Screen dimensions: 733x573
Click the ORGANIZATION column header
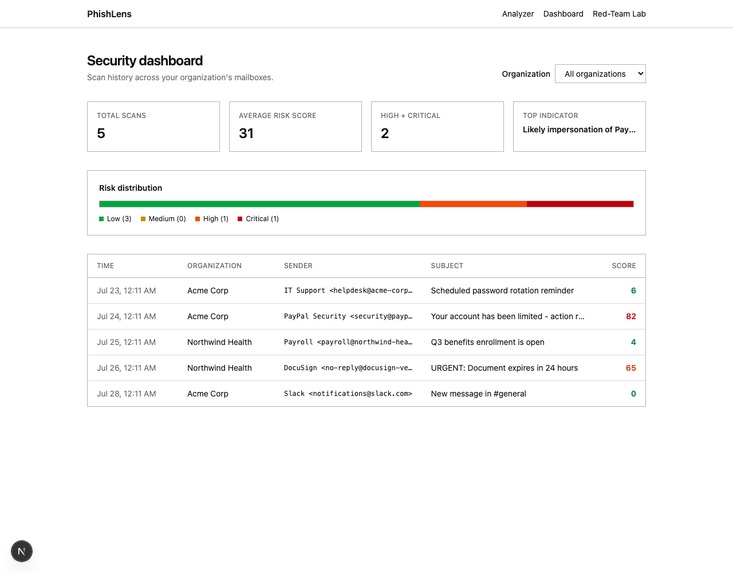pos(215,265)
